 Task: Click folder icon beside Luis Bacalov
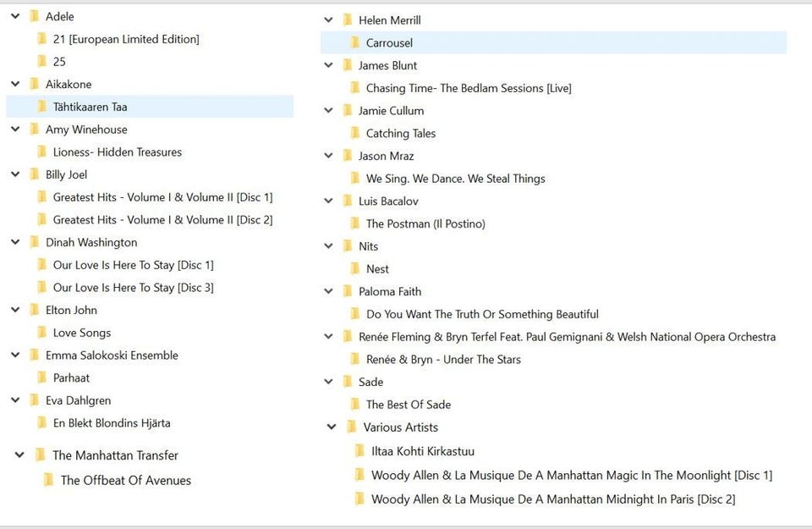click(348, 201)
